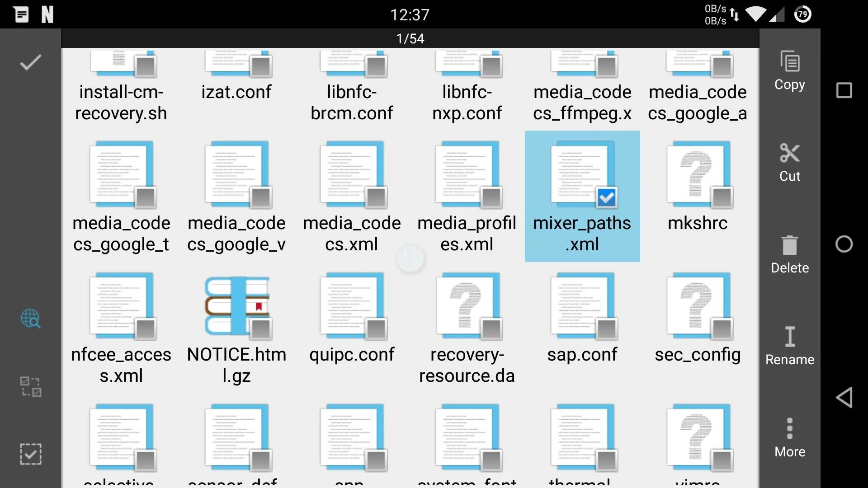Check the media_codecs_google_v file checkbox
The height and width of the screenshot is (488, 868).
pyautogui.click(x=261, y=197)
